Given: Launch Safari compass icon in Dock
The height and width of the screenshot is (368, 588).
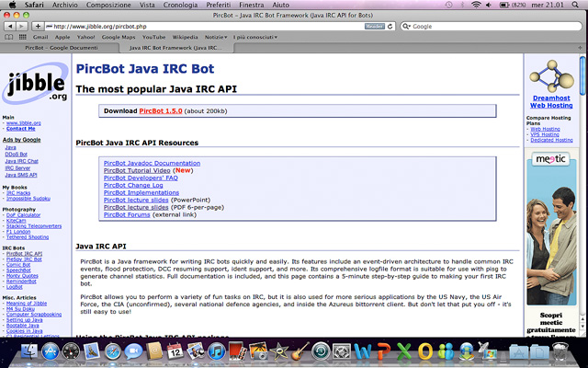Looking at the screenshot, I should tap(113, 351).
